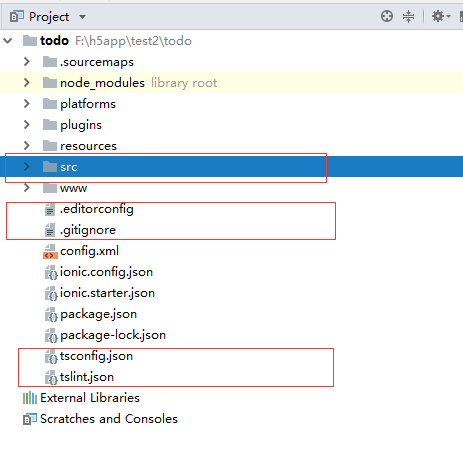
Task: Click the .gitignore file icon
Action: [50, 230]
